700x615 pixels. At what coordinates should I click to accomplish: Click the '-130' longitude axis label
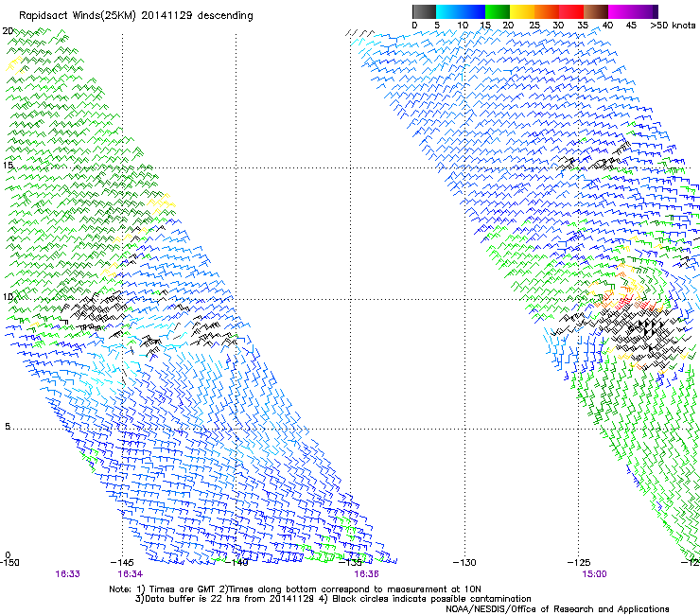(464, 562)
